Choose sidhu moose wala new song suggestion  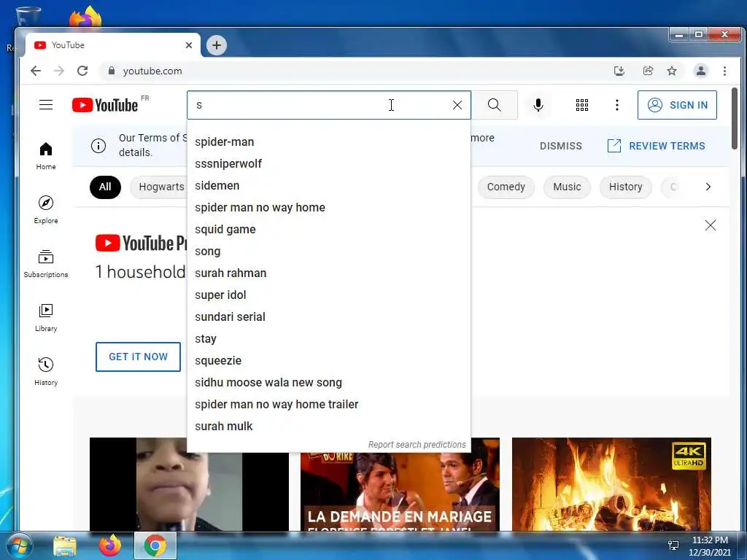[x=329, y=383]
